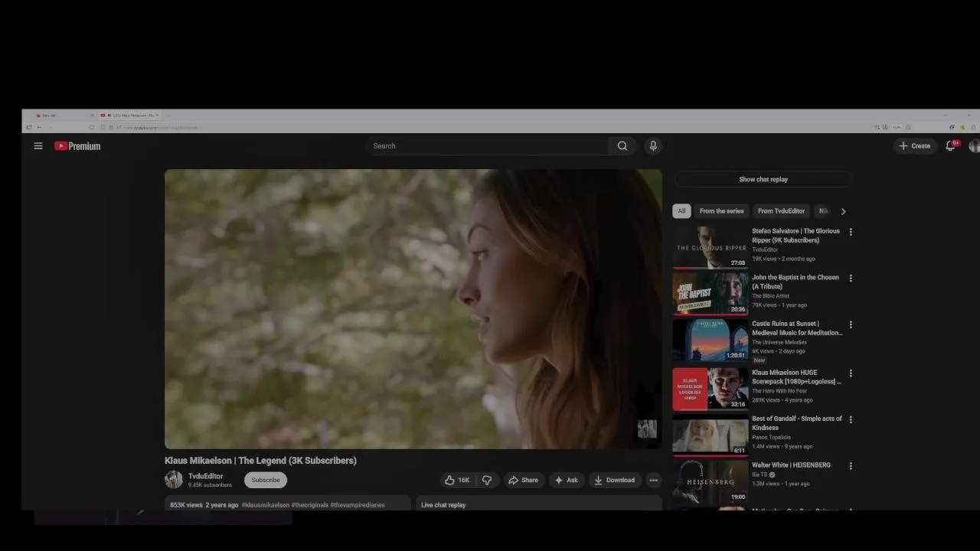Switch to the YouTube browser tab

(x=129, y=116)
